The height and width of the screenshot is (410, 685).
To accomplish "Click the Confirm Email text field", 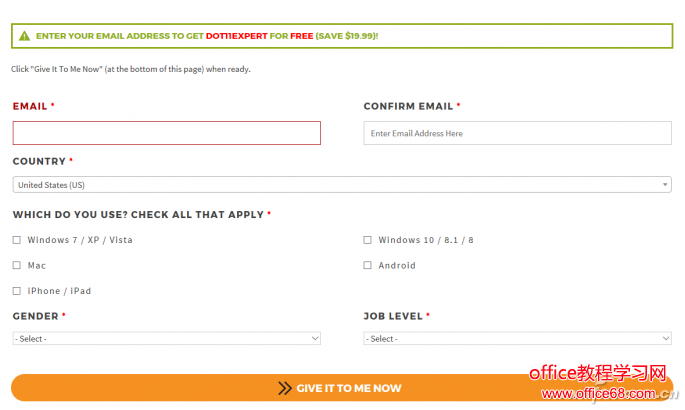I will 517,133.
